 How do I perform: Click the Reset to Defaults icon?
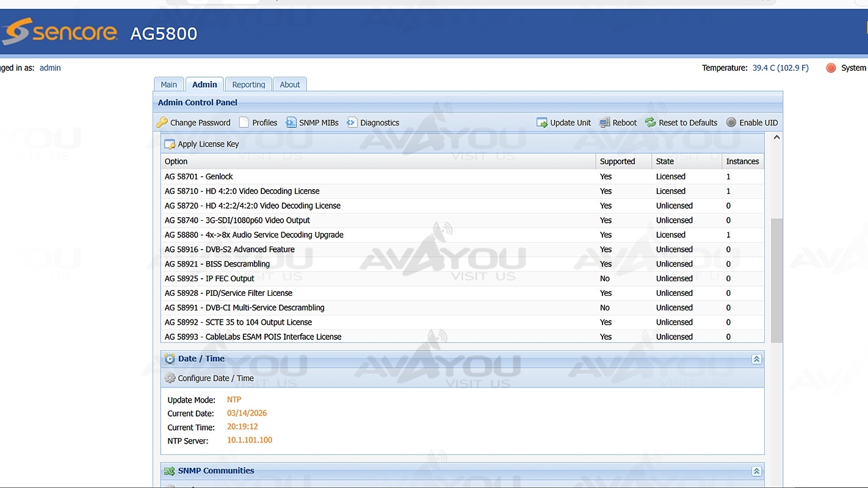point(651,123)
